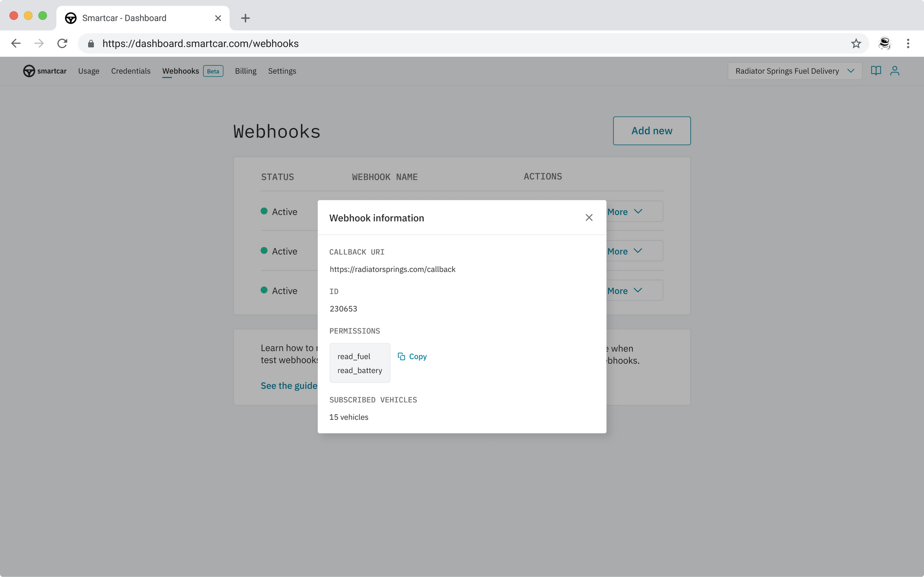Viewport: 924px width, 577px height.
Task: Select the Active indicator on third webhook
Action: tap(264, 290)
